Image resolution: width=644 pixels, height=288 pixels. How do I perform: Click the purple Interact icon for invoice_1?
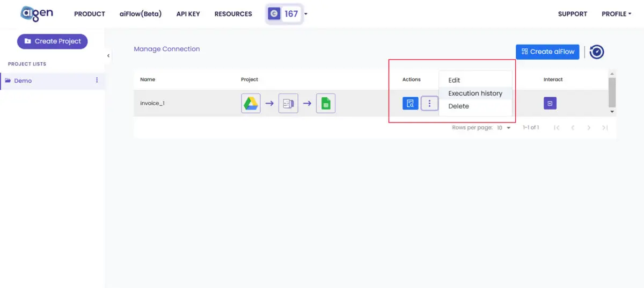550,103
